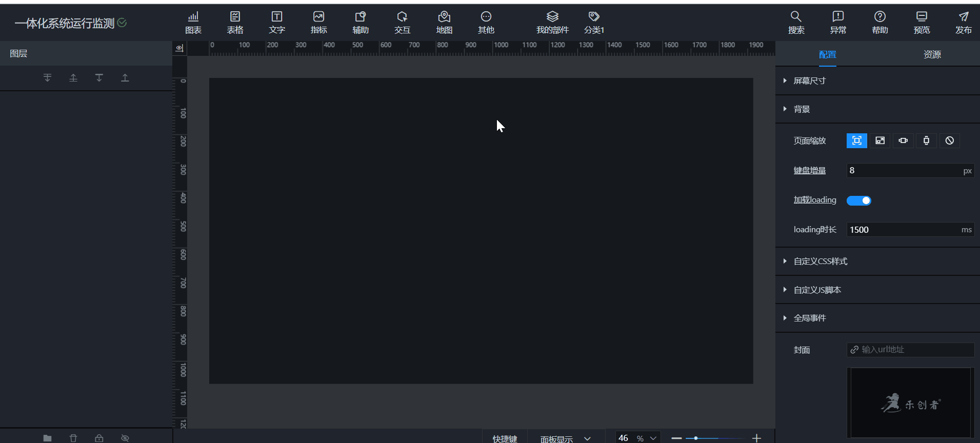Click the 地图 (map) toolbar icon
980x443 pixels.
coord(444,23)
